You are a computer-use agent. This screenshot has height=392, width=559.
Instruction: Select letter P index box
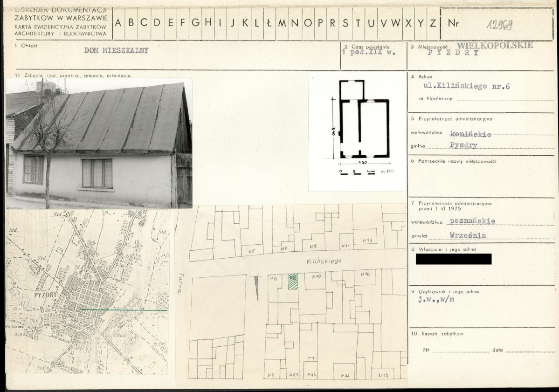pos(320,23)
